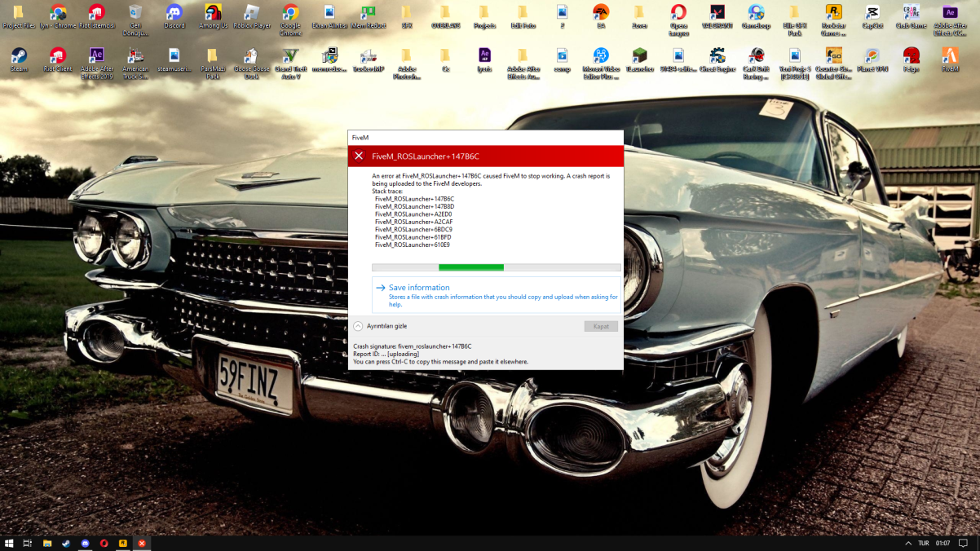Screen dimensions: 980x551
Task: Click the Steam icon in the taskbar
Action: 66,543
